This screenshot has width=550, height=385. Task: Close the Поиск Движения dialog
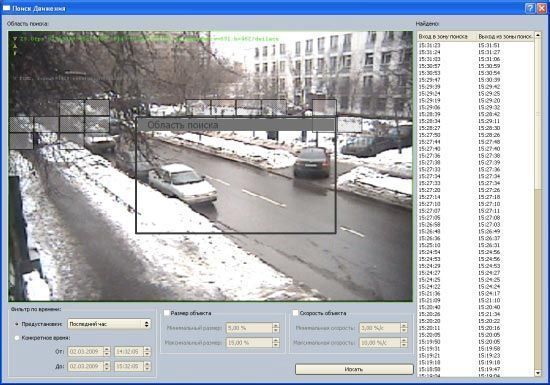click(x=542, y=8)
